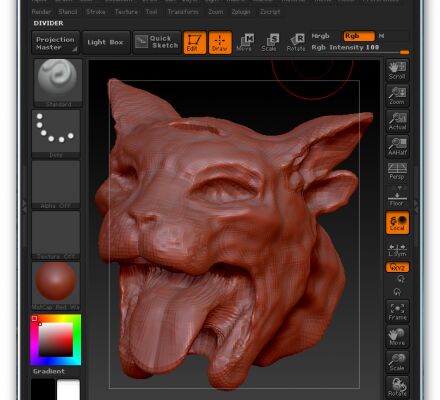The image size is (440, 400).
Task: Toggle XYZ rotation mode
Action: (397, 267)
